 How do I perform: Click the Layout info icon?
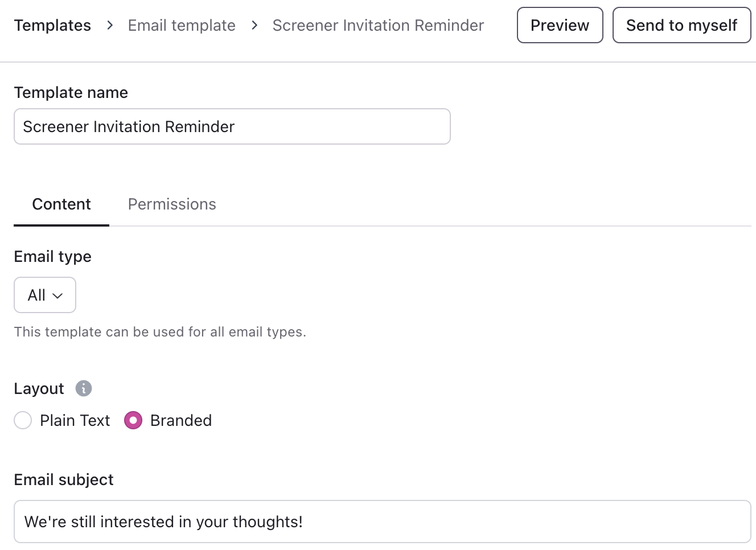point(84,388)
